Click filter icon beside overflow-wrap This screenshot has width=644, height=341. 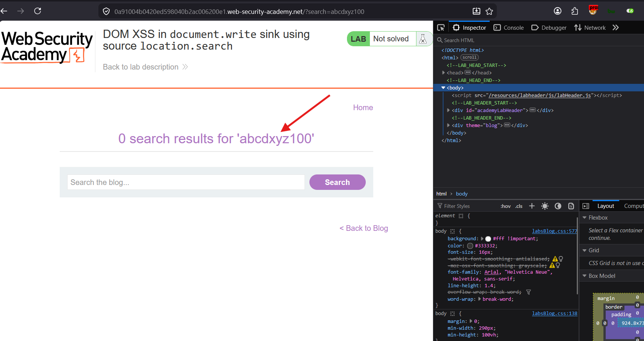[x=528, y=292]
